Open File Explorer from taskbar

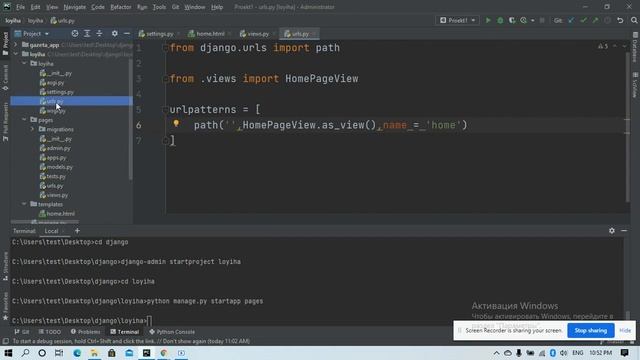click(x=94, y=353)
